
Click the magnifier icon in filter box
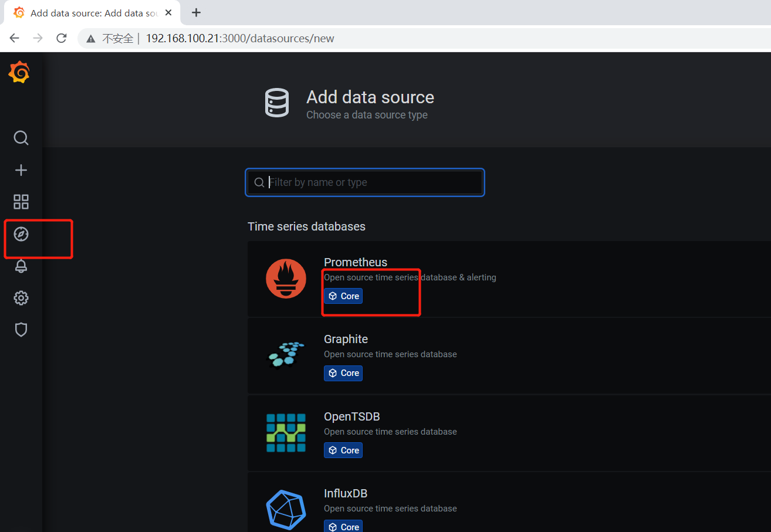259,182
